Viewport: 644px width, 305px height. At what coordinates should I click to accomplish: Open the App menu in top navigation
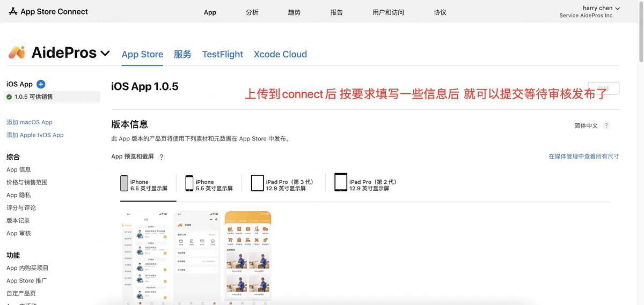tap(210, 12)
